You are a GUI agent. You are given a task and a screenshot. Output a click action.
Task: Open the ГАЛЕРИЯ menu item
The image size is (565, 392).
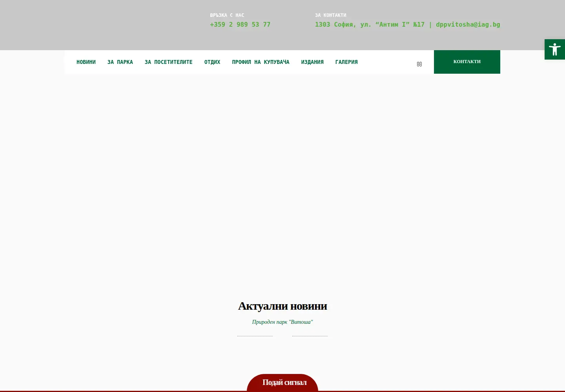point(346,62)
